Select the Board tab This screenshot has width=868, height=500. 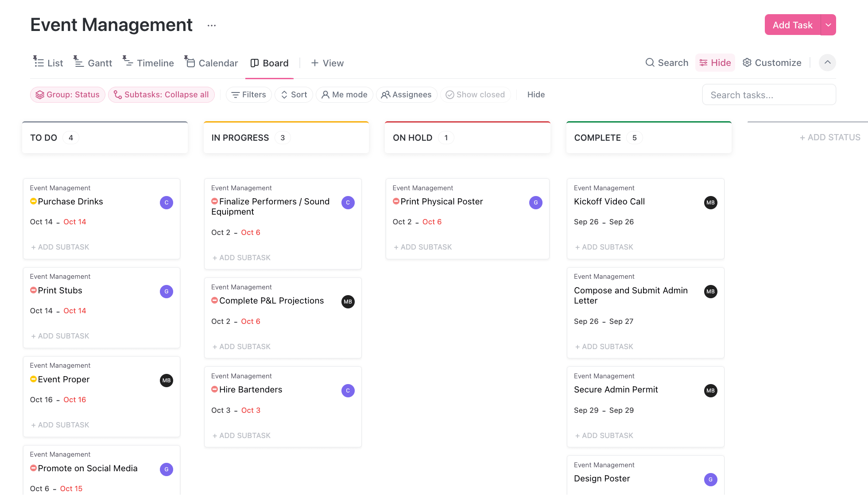(275, 62)
